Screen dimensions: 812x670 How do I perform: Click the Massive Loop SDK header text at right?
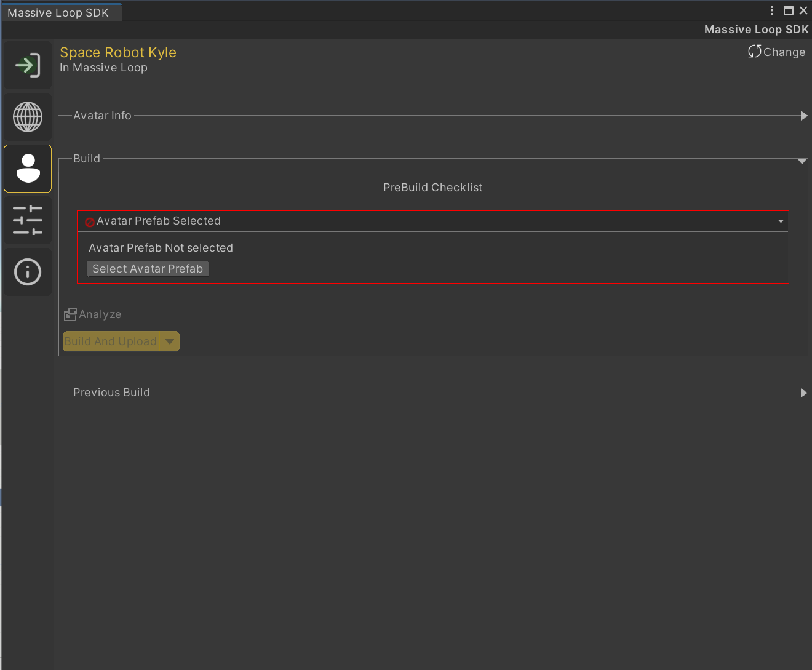pyautogui.click(x=756, y=30)
